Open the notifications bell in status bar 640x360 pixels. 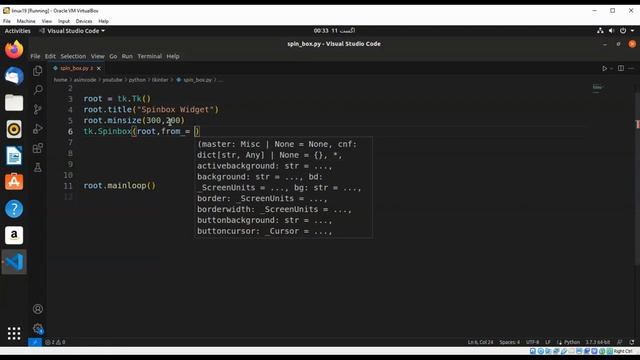632,342
